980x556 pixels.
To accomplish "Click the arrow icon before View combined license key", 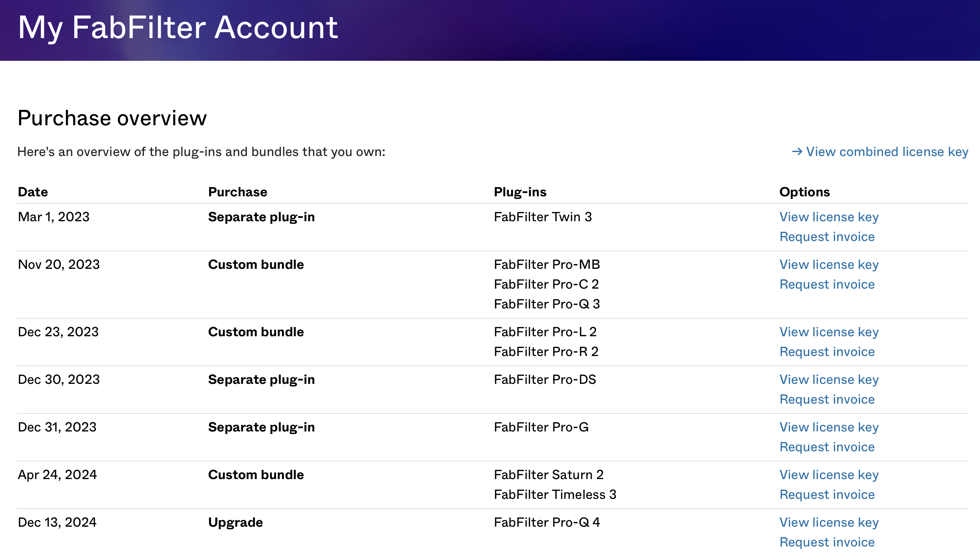I will 797,152.
